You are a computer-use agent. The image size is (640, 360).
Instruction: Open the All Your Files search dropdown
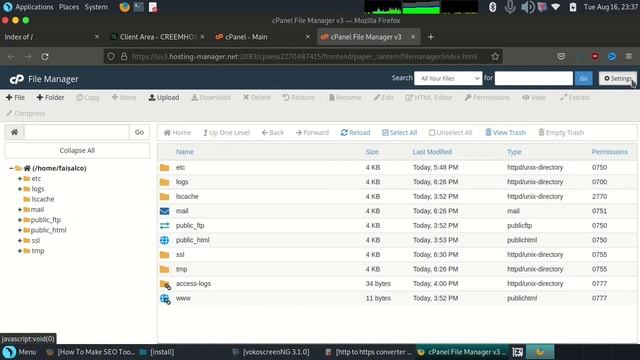click(448, 78)
